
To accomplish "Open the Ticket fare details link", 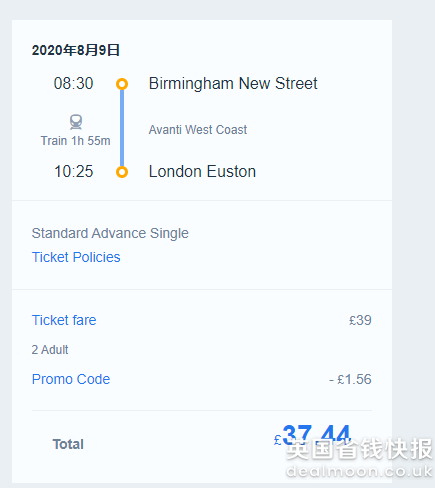I will [64, 320].
